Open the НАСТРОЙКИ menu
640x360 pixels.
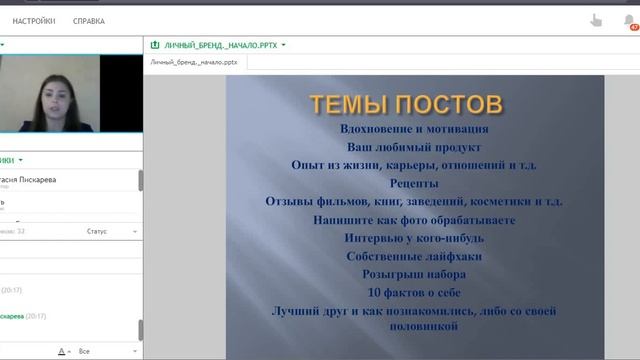34,21
